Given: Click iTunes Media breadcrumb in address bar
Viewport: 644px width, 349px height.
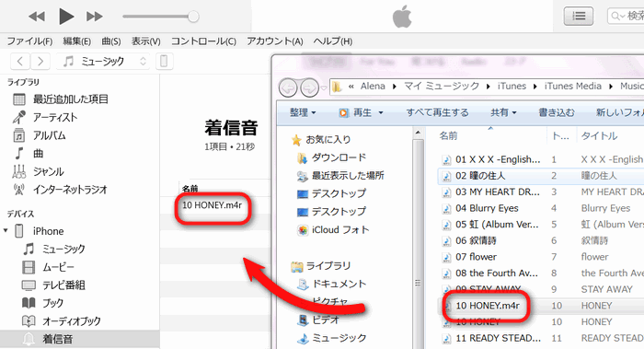Looking at the screenshot, I should (x=573, y=86).
